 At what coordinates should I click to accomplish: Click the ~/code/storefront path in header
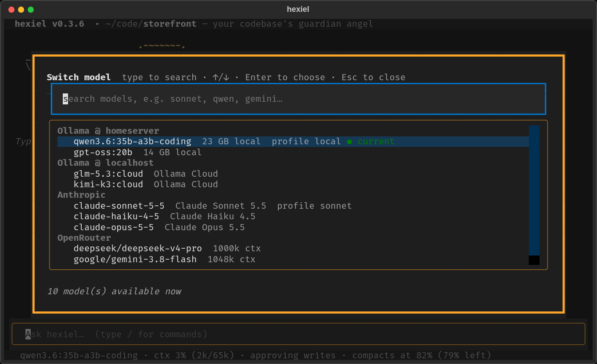point(151,24)
